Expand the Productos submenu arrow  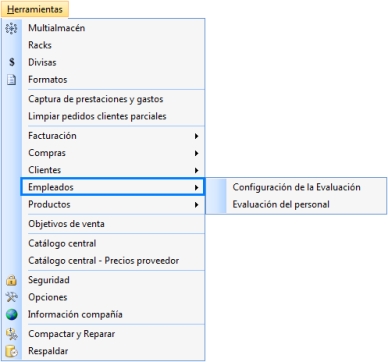pyautogui.click(x=196, y=205)
